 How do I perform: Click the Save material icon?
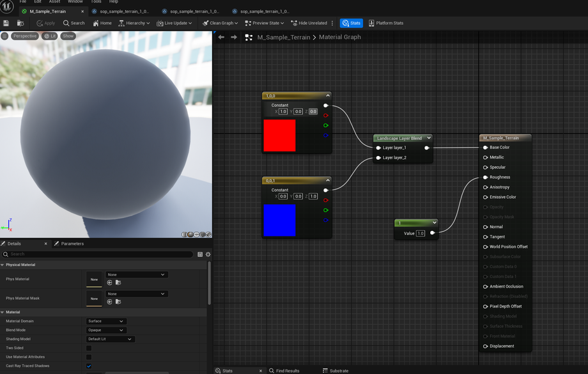pos(6,23)
